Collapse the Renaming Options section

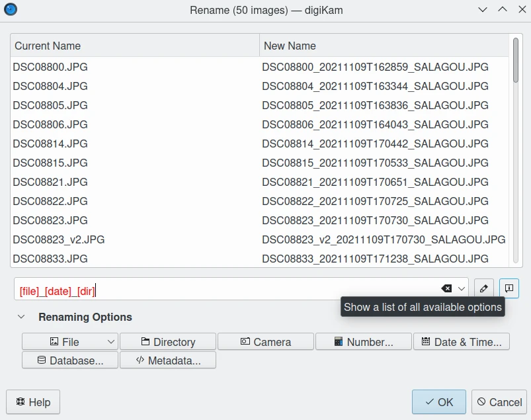[21, 317]
